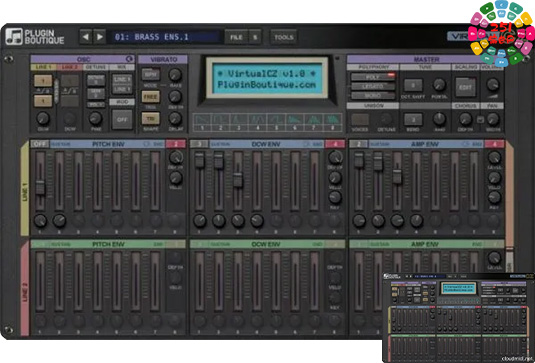Click the loop icon in Line 1 AMP ENV header
The height and width of the screenshot is (363, 535).
coord(465,144)
